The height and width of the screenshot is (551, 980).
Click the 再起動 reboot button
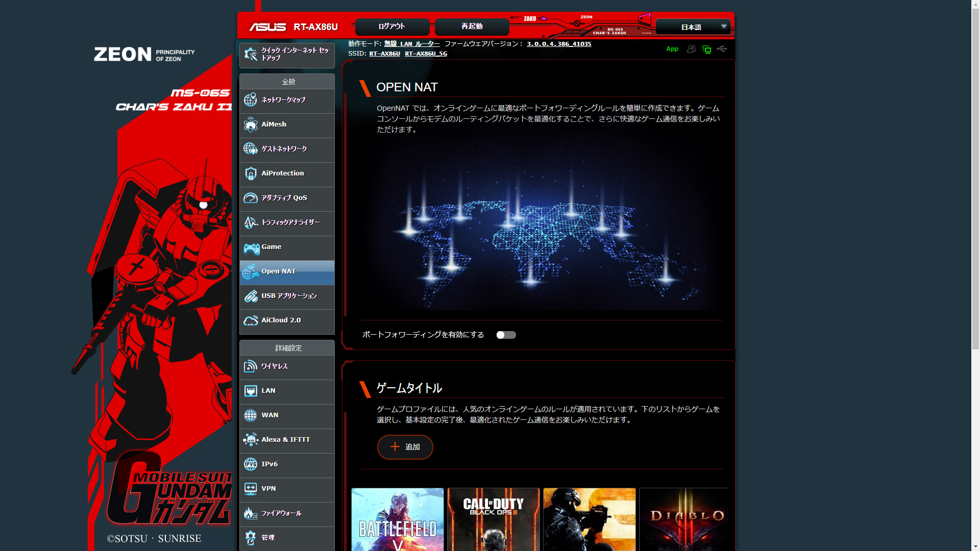(472, 27)
